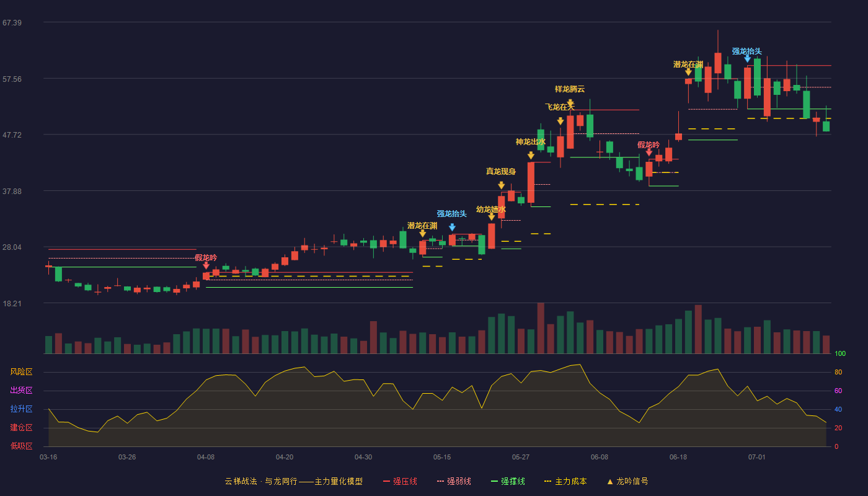The width and height of the screenshot is (868, 496).
Task: Click the 06-18 date label
Action: point(678,457)
